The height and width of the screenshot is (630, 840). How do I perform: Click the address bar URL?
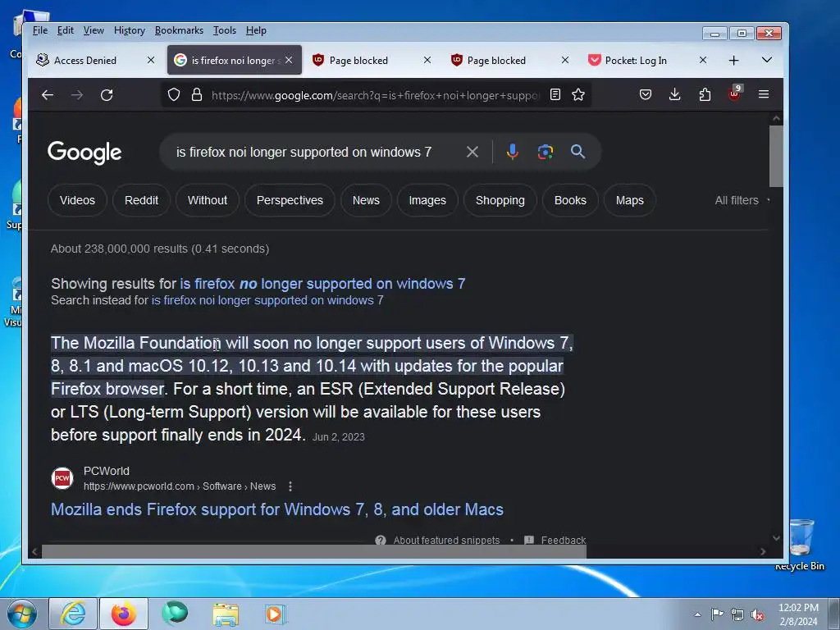pyautogui.click(x=375, y=95)
